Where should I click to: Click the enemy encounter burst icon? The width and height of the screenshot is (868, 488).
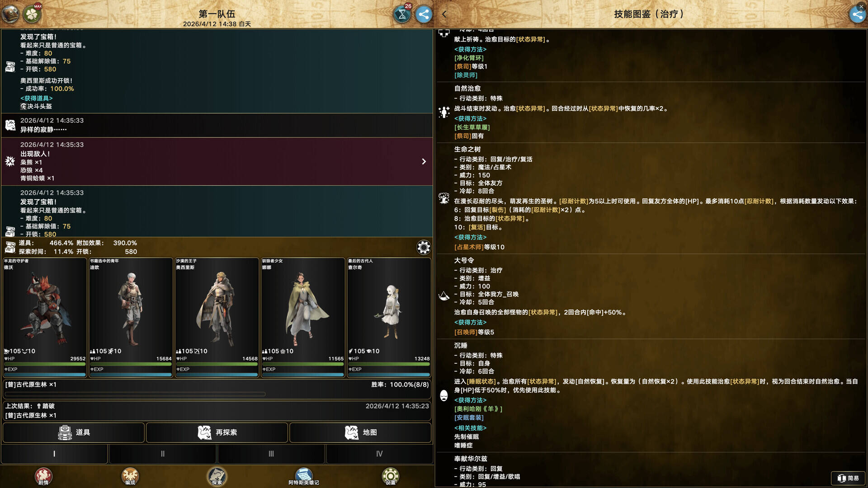tap(10, 161)
